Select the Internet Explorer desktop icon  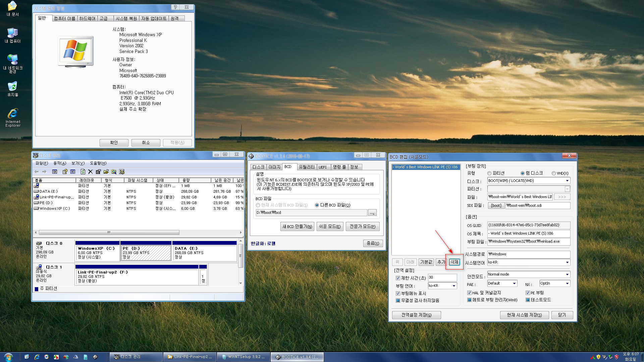(13, 118)
